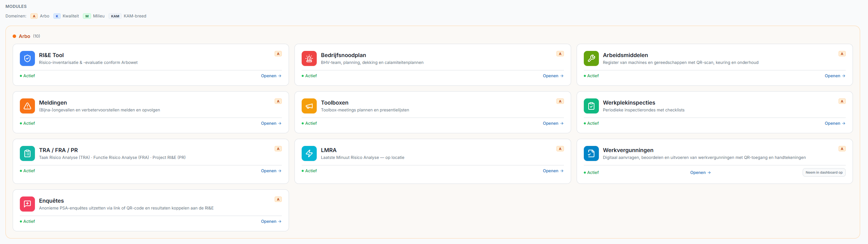
Task: Click the Werkvergunningen document icon
Action: click(591, 153)
